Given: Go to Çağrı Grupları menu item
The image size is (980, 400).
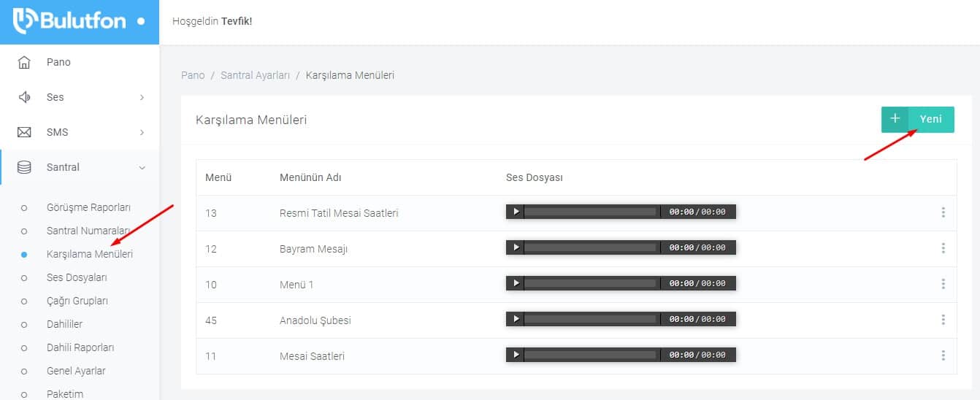Looking at the screenshot, I should [76, 301].
